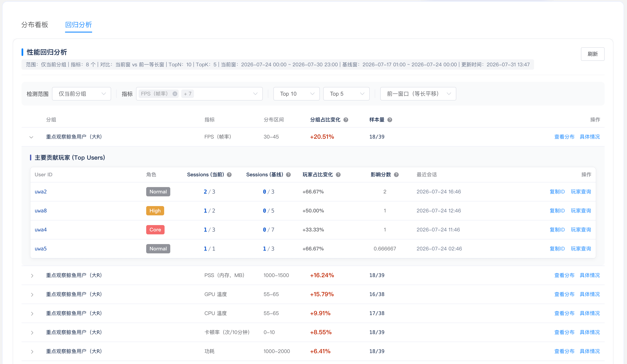Open 查看分布 for the CPU 温度 row
Image resolution: width=627 pixels, height=364 pixels.
(x=564, y=313)
